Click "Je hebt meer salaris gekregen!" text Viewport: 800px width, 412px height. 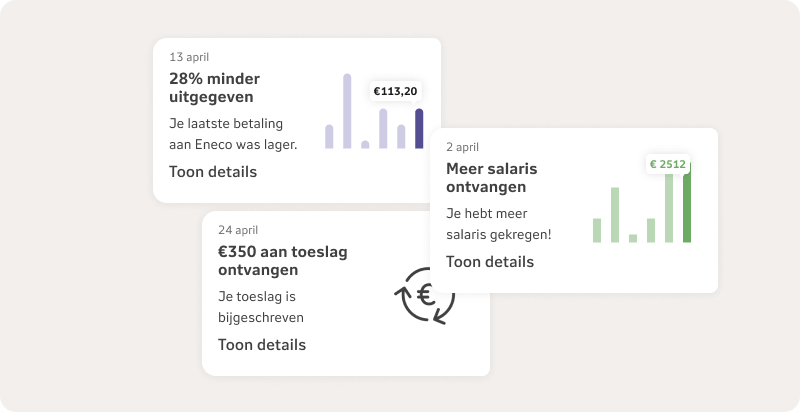(498, 224)
